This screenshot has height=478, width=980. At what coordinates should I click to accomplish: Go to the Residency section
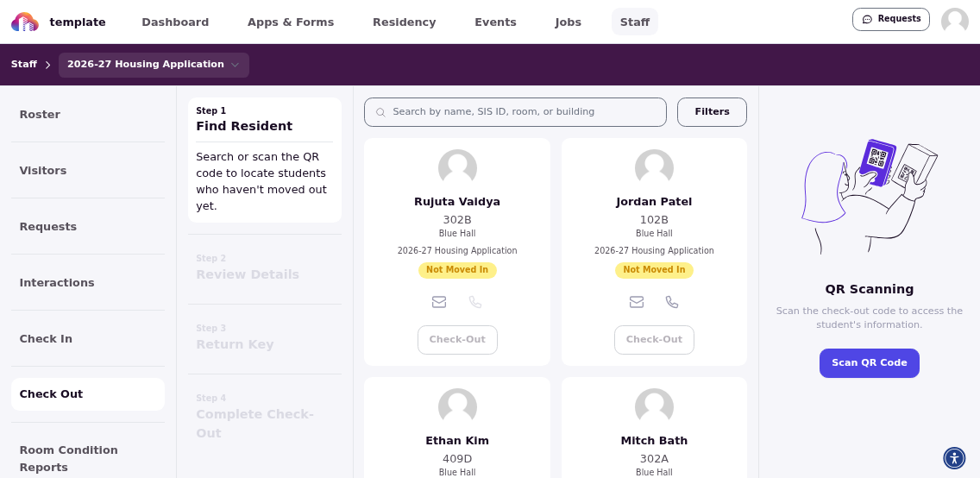405,22
